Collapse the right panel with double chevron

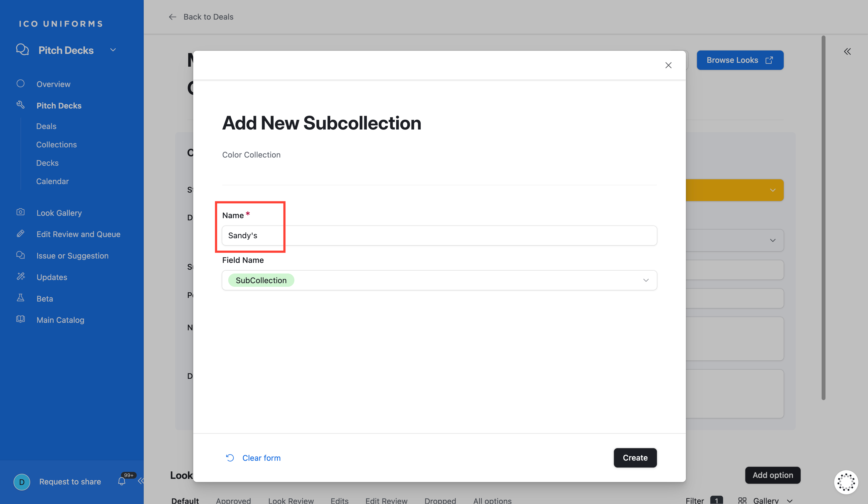[x=847, y=52]
